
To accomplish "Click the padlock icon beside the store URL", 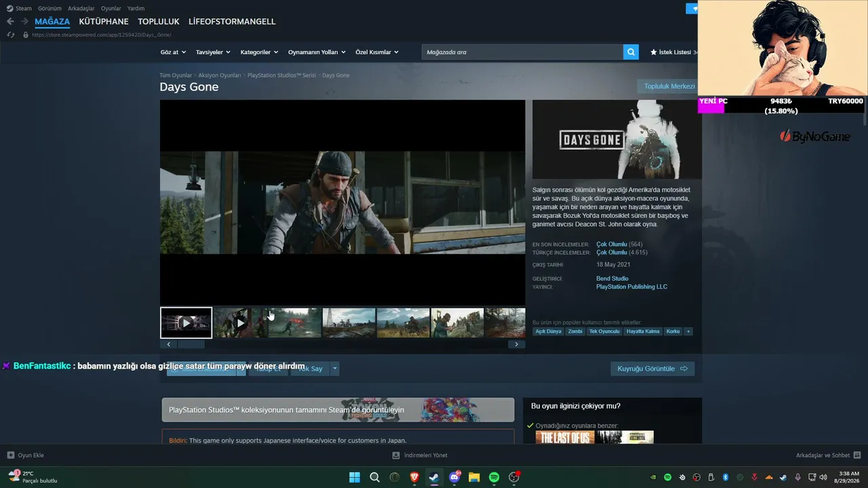I will pyautogui.click(x=26, y=35).
